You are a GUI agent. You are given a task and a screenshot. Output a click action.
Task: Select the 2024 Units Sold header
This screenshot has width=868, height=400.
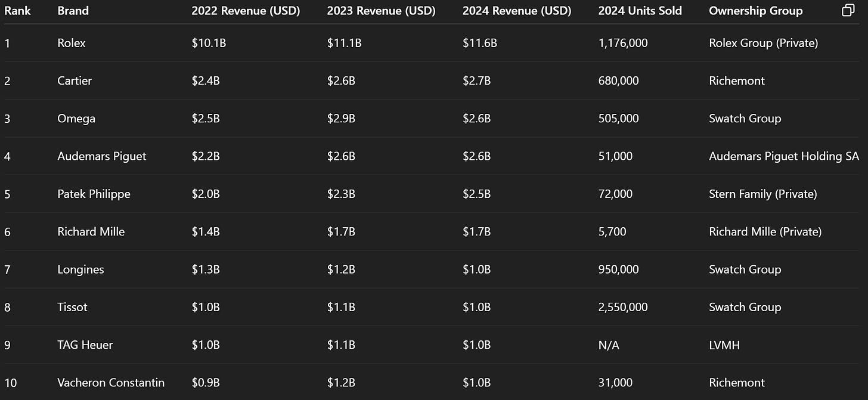pyautogui.click(x=640, y=11)
